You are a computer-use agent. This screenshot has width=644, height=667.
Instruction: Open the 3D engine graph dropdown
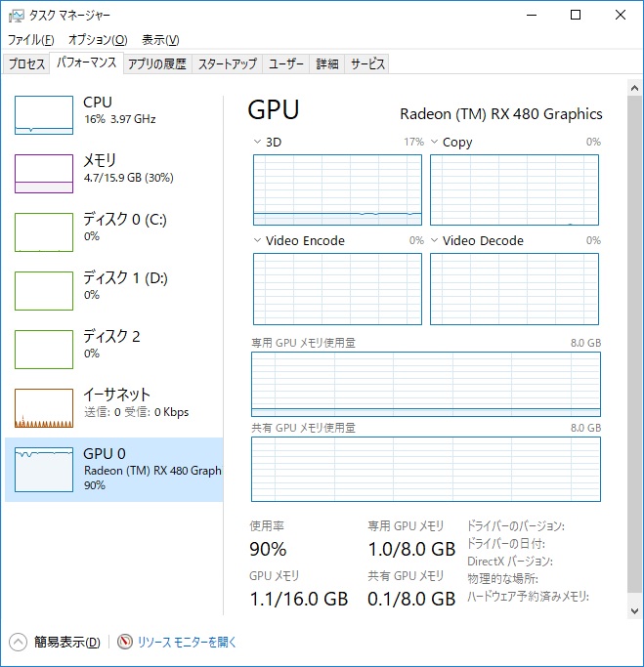[x=257, y=142]
